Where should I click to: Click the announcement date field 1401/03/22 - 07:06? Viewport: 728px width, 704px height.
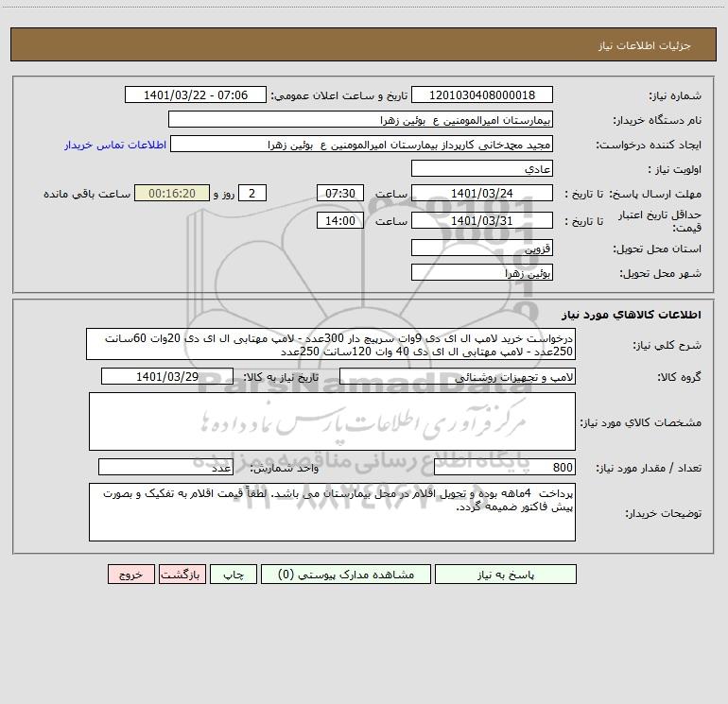coord(196,94)
